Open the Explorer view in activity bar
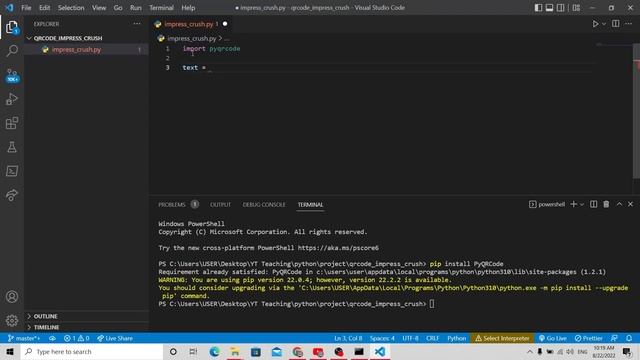The height and width of the screenshot is (360, 640). click(x=12, y=28)
